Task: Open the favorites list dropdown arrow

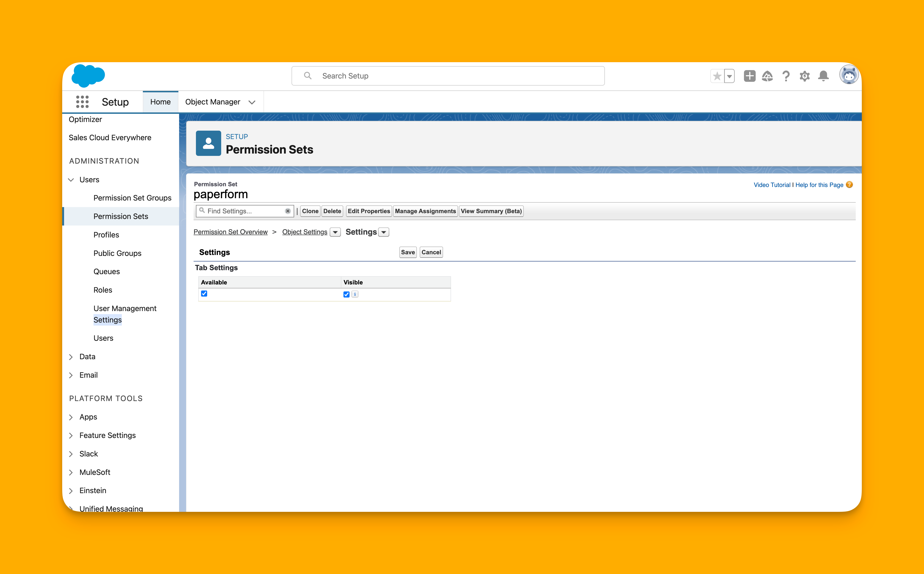Action: [729, 76]
